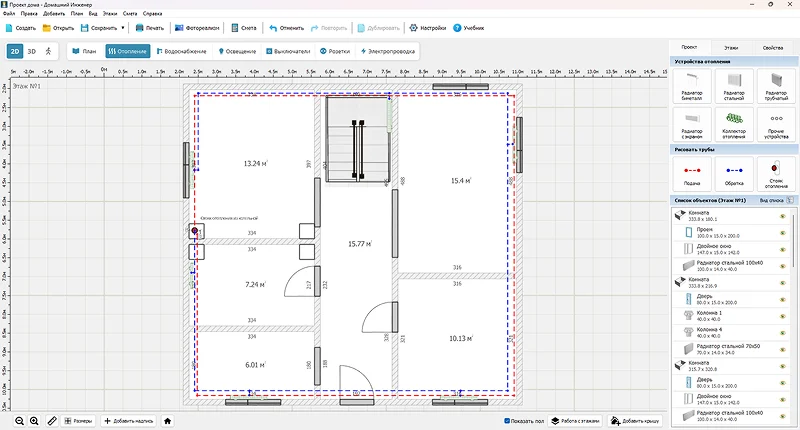The image size is (800, 430).
Task: Hide the Колонна 1 object
Action: coord(782,317)
